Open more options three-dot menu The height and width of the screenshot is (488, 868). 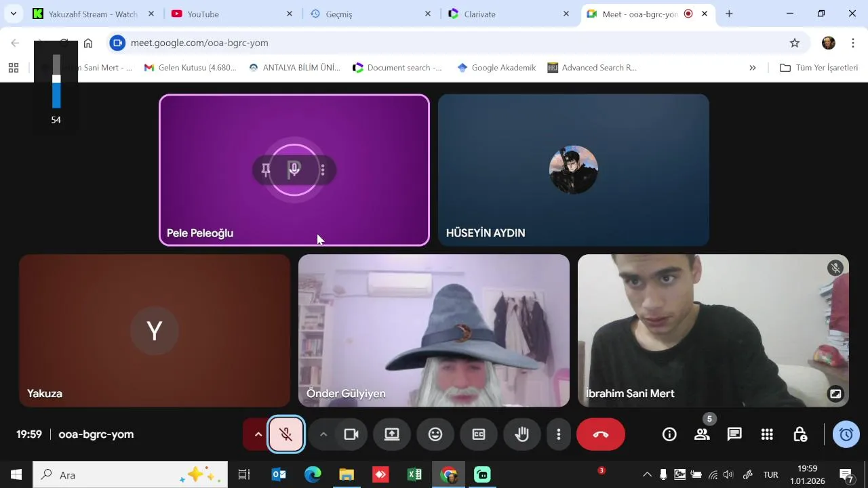(558, 434)
